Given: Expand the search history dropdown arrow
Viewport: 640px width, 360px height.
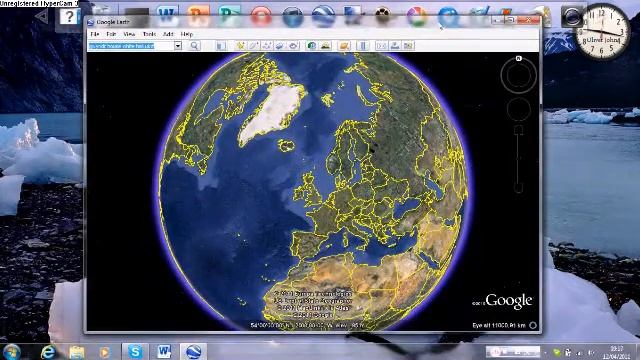Looking at the screenshot, I should [178, 46].
